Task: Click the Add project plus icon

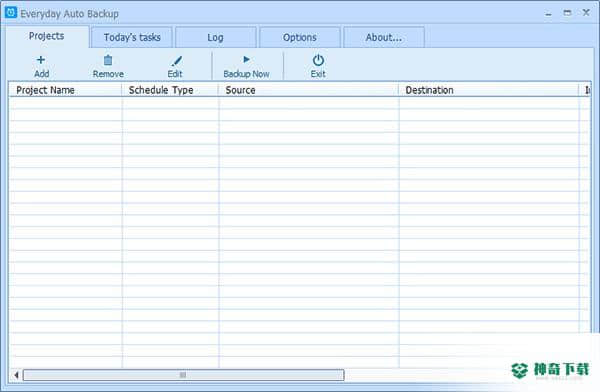Action: tap(41, 60)
